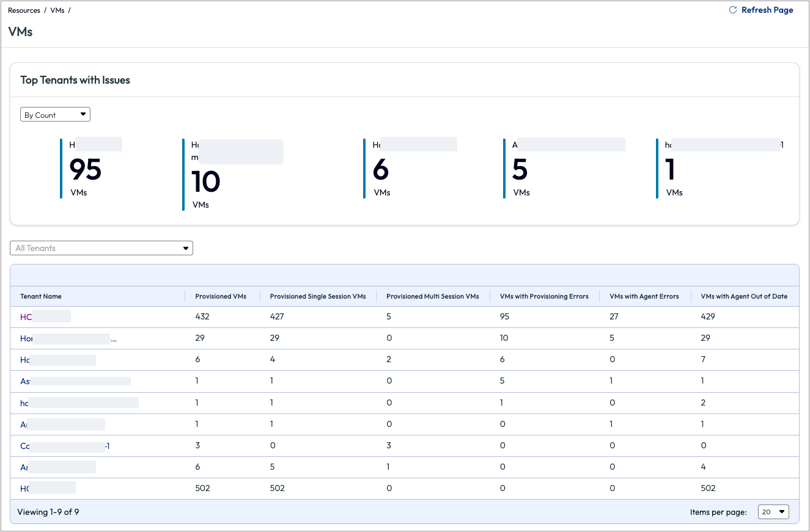This screenshot has height=532, width=810.
Task: Go to VMs in the breadcrumb
Action: pyautogui.click(x=57, y=10)
